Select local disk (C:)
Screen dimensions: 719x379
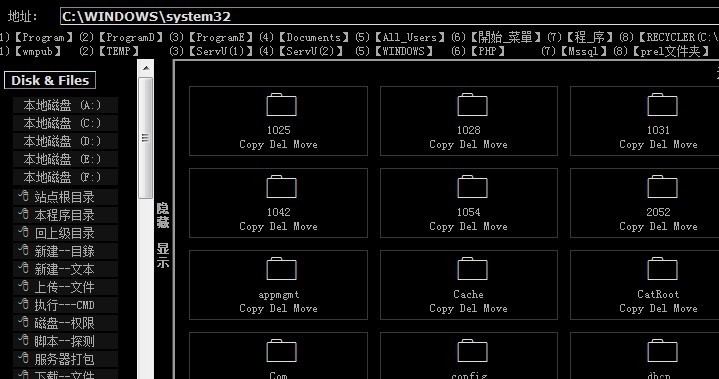click(x=66, y=123)
